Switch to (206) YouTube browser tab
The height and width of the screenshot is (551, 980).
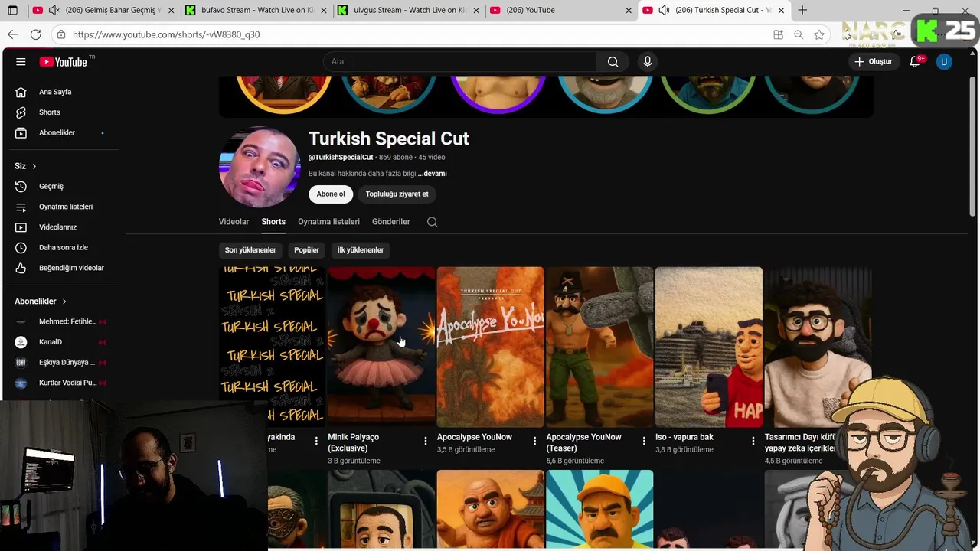pos(560,10)
